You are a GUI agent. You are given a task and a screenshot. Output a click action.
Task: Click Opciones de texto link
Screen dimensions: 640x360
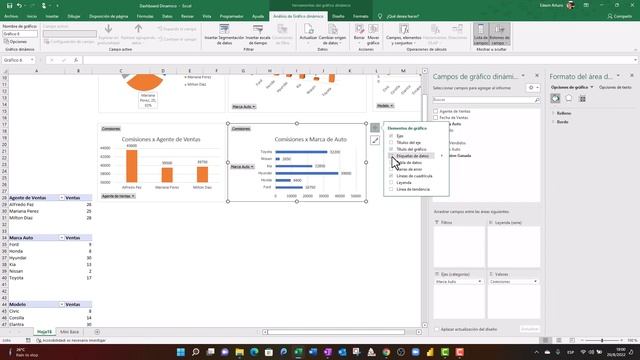tap(615, 87)
